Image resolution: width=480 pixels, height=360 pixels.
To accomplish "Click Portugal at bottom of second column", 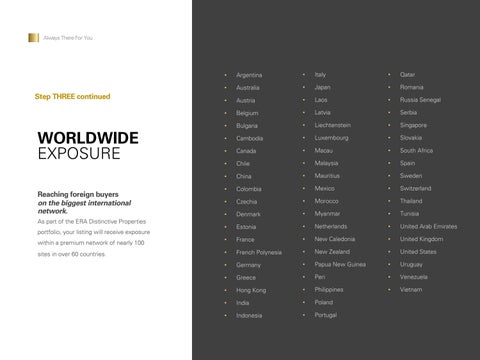I will [326, 315].
